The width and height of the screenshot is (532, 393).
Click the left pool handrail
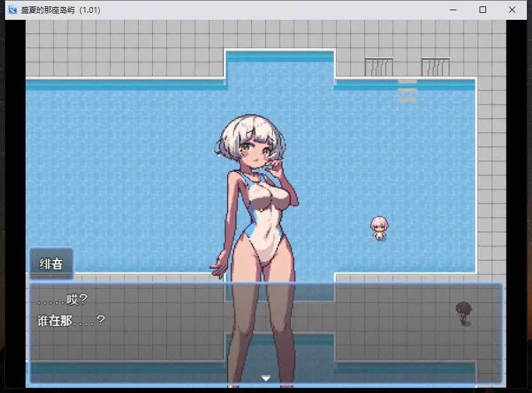[379, 67]
